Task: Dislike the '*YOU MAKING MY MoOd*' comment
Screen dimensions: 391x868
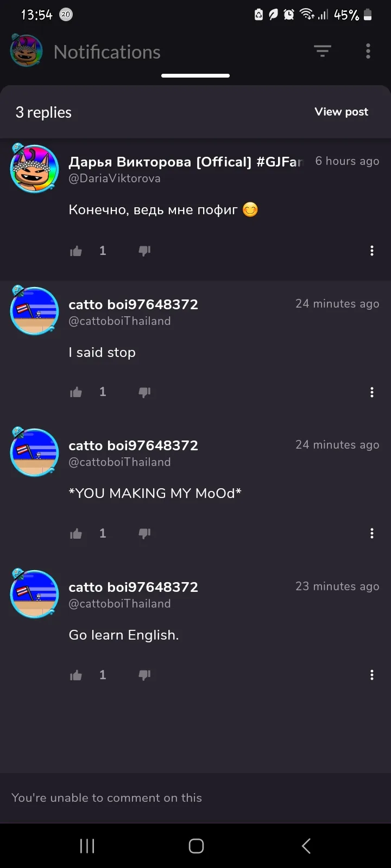Action: [144, 534]
